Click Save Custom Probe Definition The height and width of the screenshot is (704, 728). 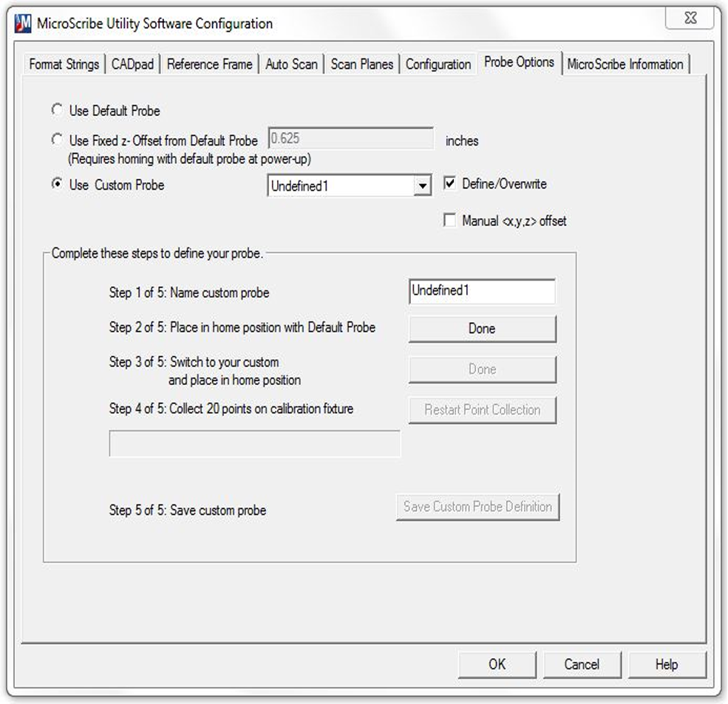pos(477,507)
